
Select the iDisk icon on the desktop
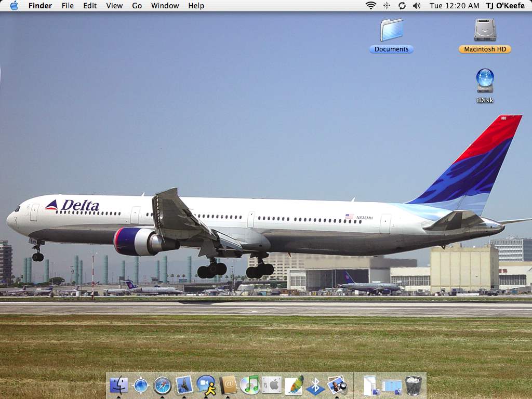coord(485,81)
